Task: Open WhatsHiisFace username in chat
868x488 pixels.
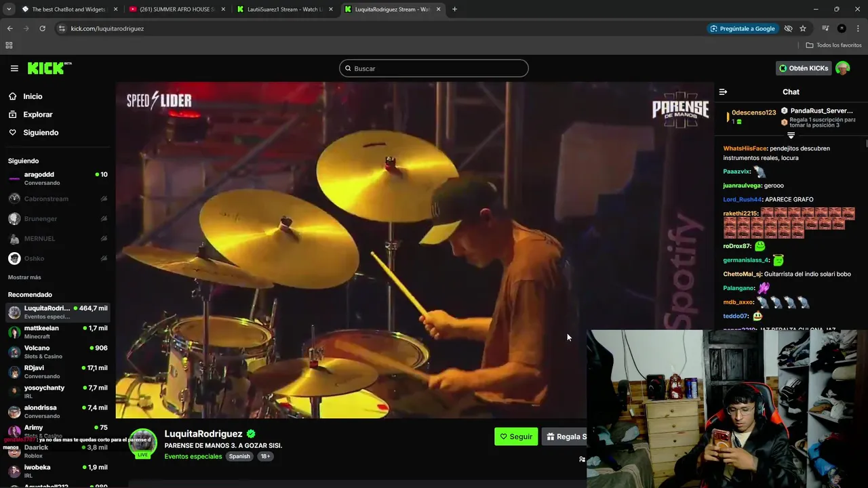Action: click(x=745, y=148)
